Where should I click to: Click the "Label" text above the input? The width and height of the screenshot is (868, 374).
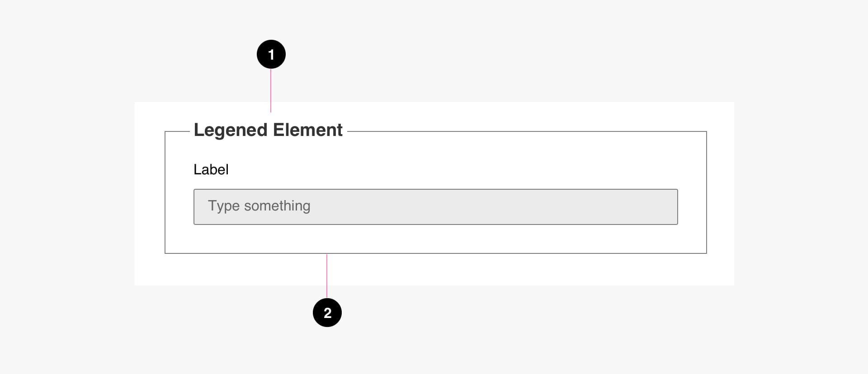click(x=211, y=170)
